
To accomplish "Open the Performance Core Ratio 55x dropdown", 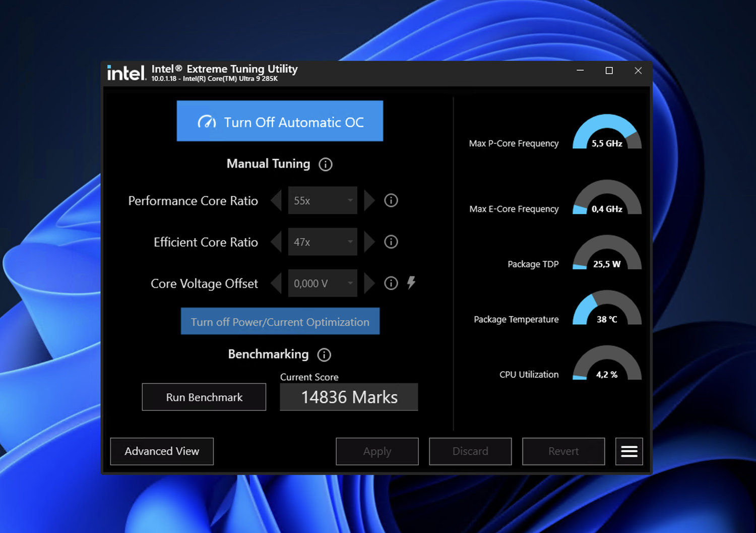I will [x=323, y=201].
